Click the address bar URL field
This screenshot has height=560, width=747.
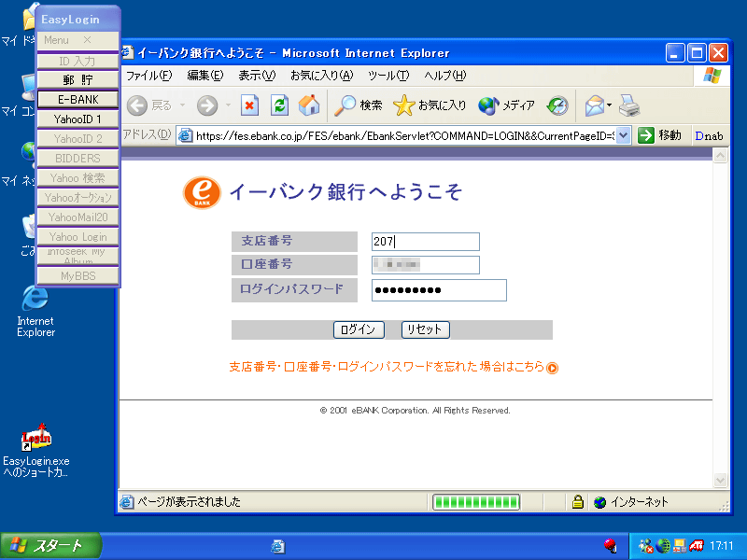click(404, 135)
